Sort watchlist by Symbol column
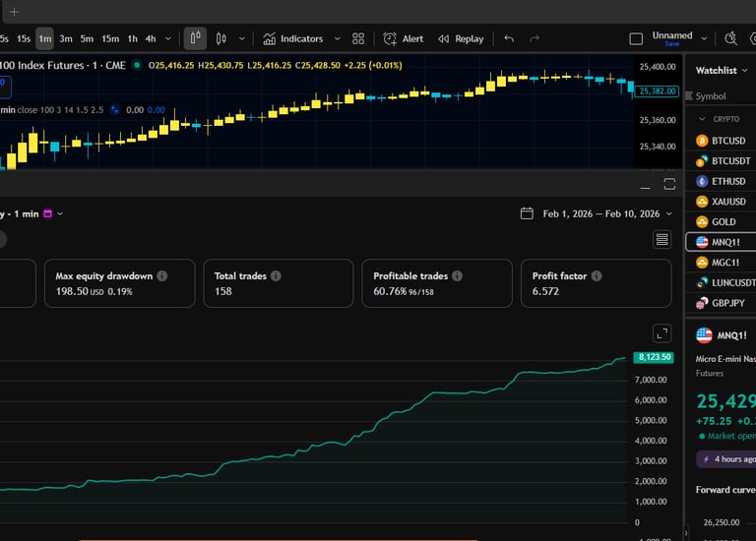This screenshot has height=541, width=756. point(710,95)
